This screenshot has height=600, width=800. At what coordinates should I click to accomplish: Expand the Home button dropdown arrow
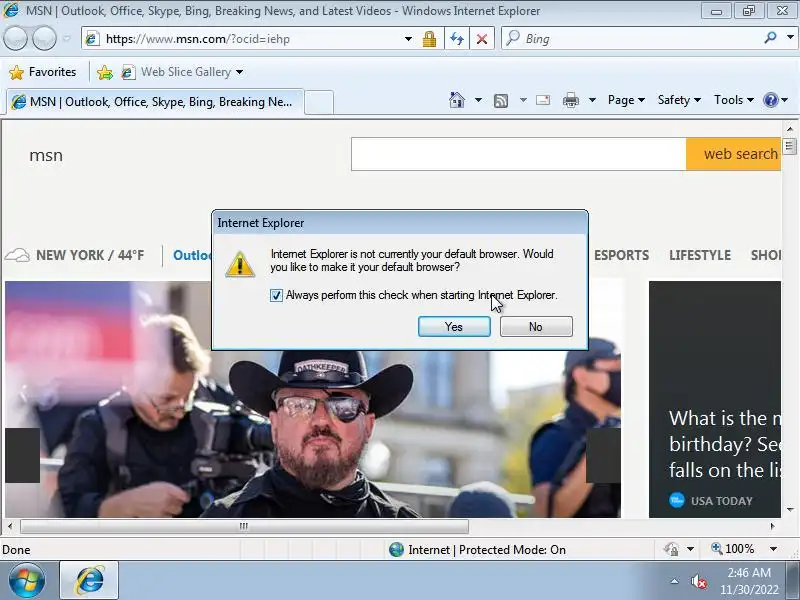pos(478,100)
